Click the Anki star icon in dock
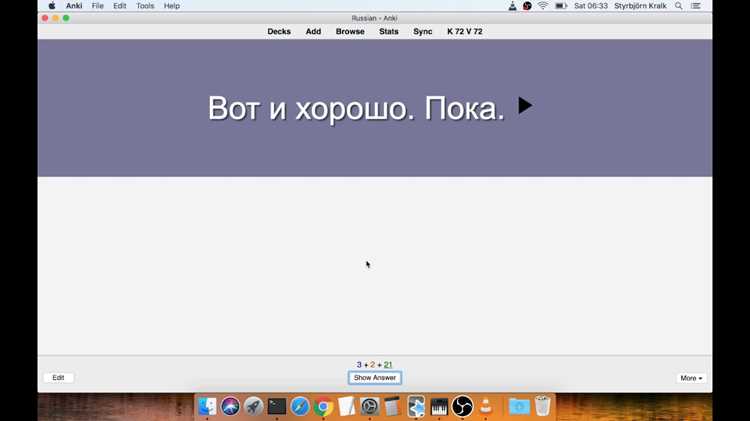The height and width of the screenshot is (421, 750). pos(416,407)
